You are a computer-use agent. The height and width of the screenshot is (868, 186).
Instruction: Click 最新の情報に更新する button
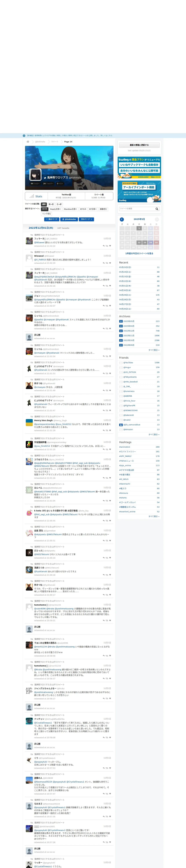tap(139, 145)
